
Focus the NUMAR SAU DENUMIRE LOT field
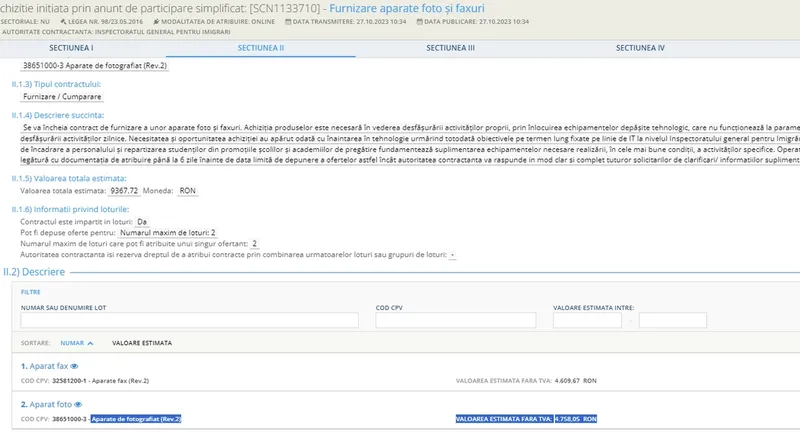pos(189,320)
